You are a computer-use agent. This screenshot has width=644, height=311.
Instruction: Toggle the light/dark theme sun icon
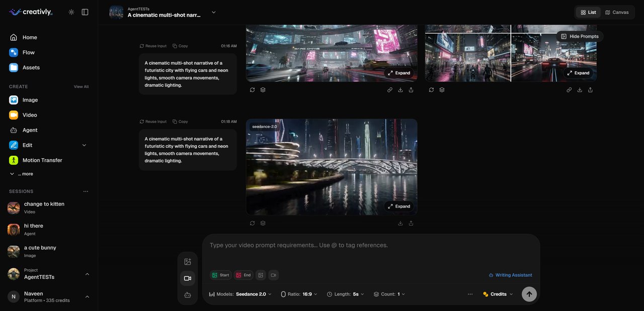pos(71,12)
